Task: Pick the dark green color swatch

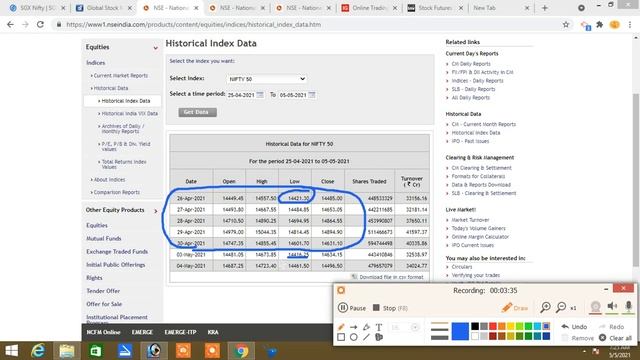Action: pos(529,336)
